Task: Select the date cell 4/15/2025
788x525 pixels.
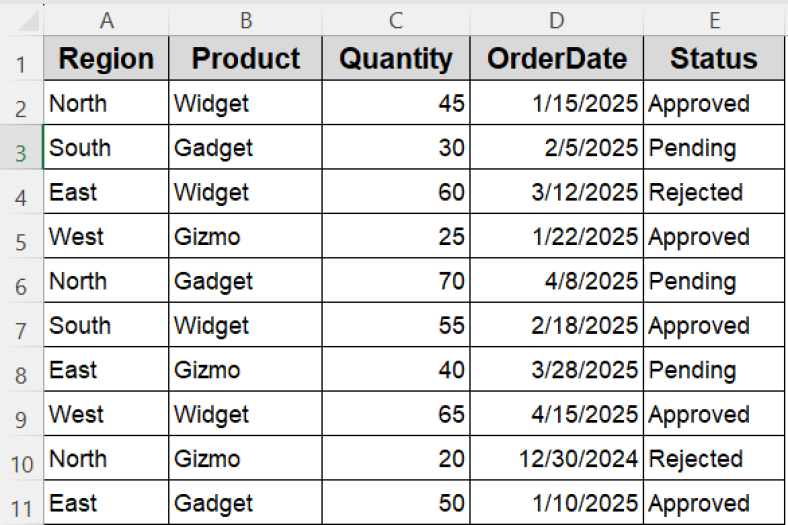Action: click(556, 415)
